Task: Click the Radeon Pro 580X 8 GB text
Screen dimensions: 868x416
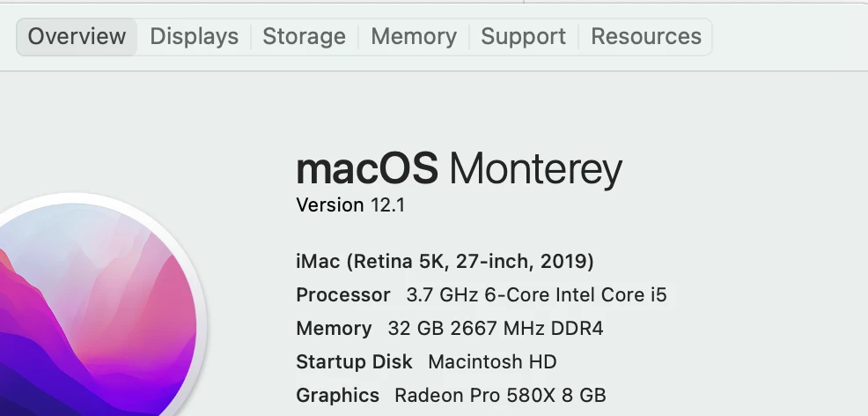Action: pyautogui.click(x=499, y=396)
